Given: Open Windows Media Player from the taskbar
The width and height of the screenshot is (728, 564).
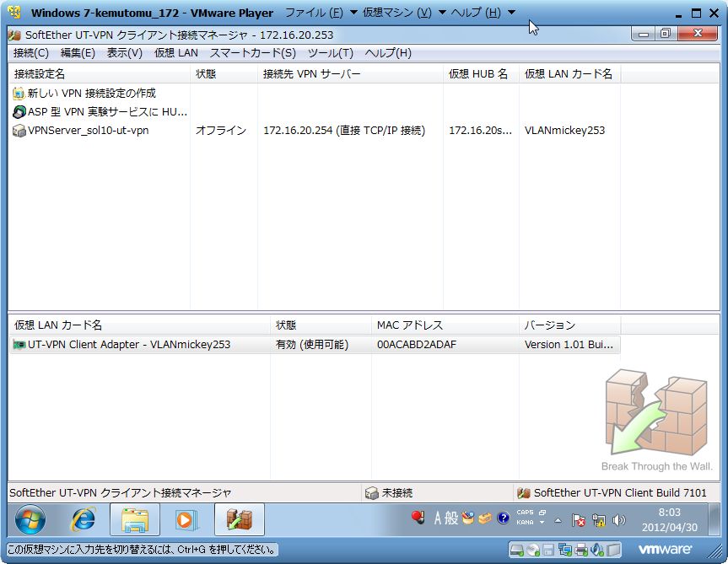Looking at the screenshot, I should 186,519.
